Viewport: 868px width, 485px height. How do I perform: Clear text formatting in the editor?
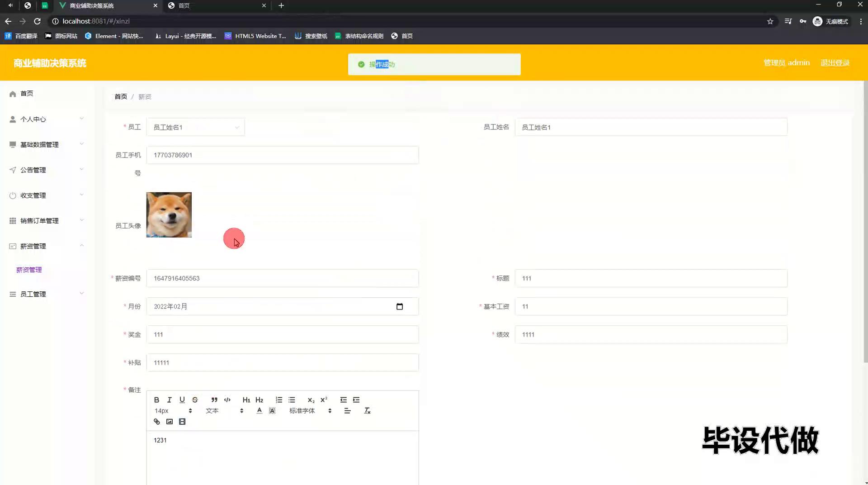point(367,411)
